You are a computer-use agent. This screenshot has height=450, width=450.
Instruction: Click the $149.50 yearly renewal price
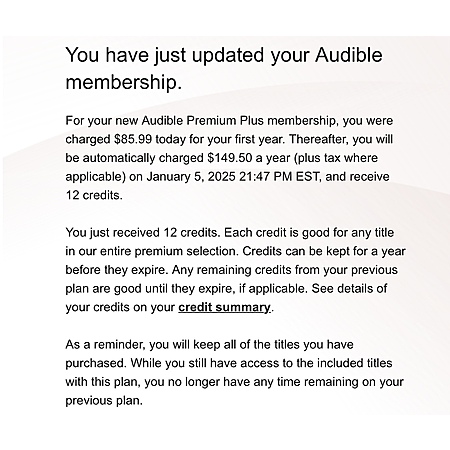pyautogui.click(x=230, y=158)
